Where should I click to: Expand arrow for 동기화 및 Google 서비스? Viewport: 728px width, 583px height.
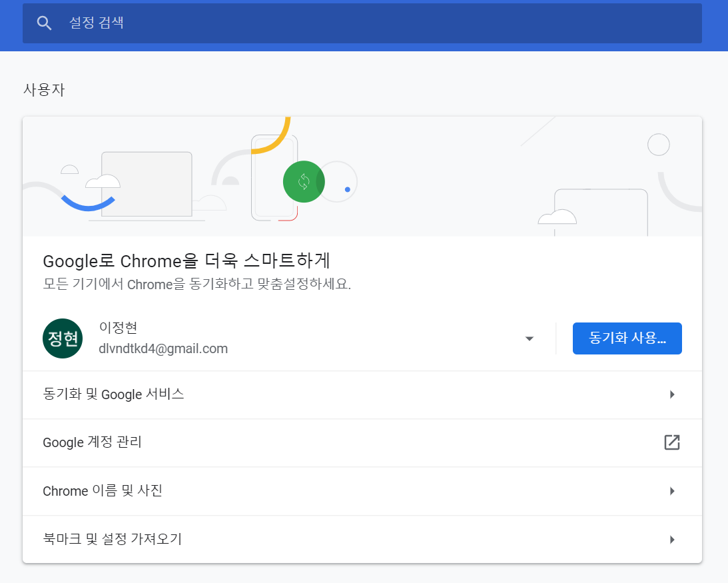click(x=672, y=394)
